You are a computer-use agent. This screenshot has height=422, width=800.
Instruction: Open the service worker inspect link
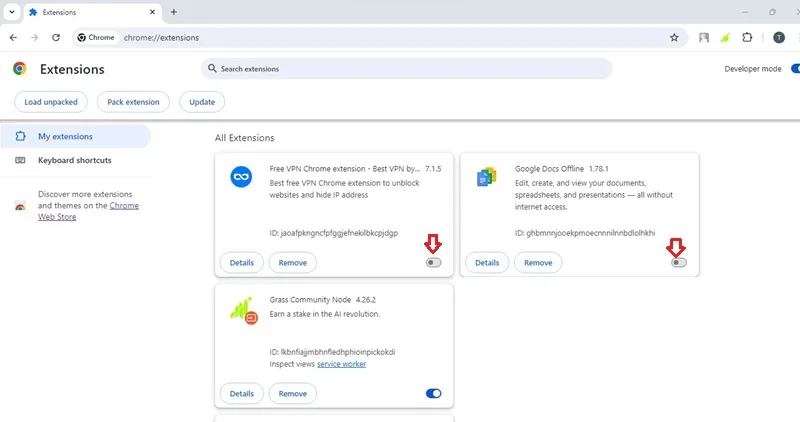click(x=341, y=364)
